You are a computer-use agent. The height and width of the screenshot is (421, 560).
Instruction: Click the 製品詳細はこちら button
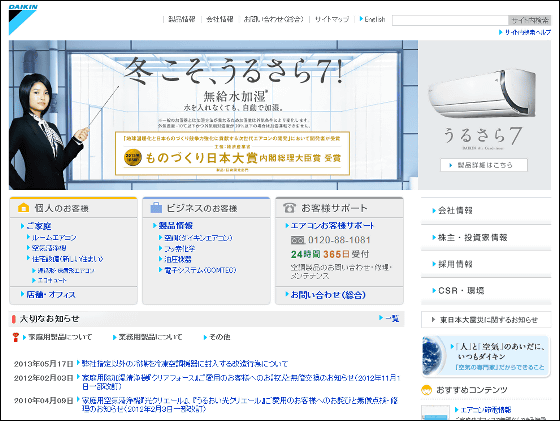point(484,165)
